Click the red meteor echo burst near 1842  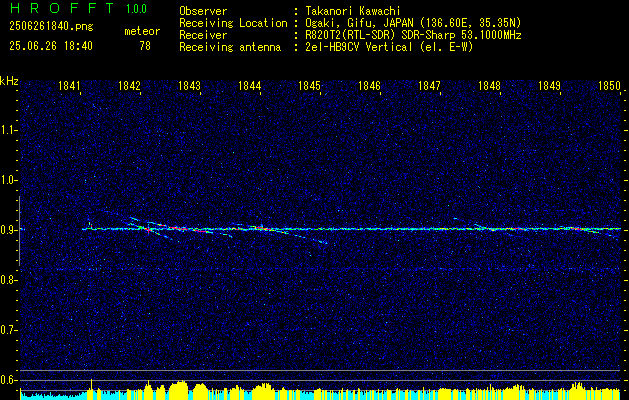coord(148,230)
